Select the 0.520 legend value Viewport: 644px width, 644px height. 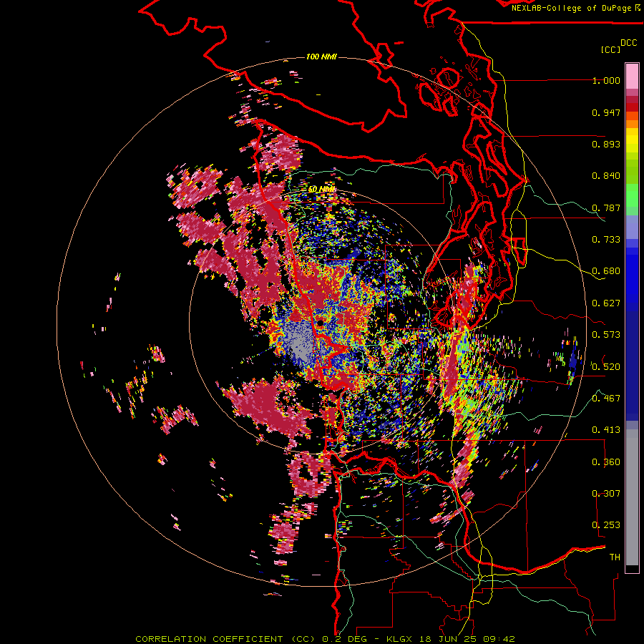pyautogui.click(x=606, y=367)
